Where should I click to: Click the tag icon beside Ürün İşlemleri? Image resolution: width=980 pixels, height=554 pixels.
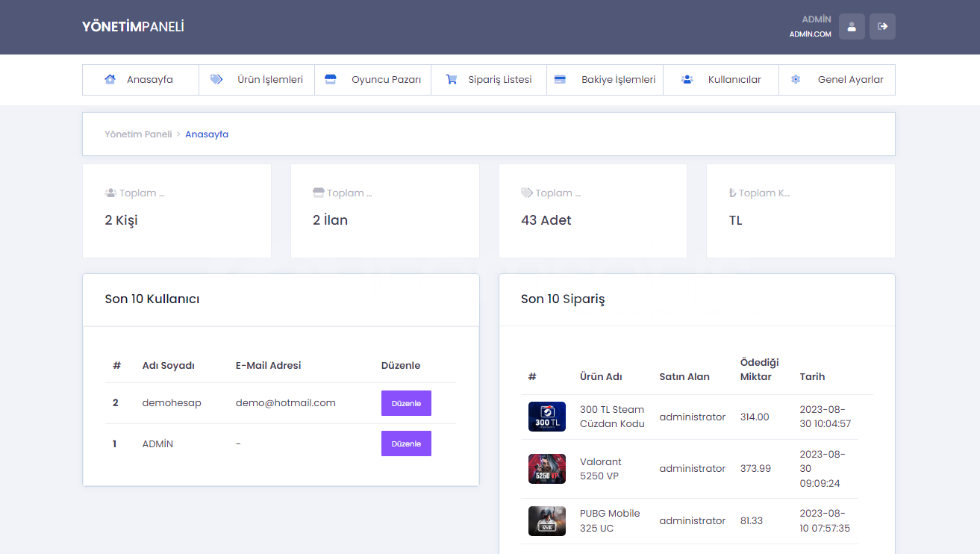coord(216,79)
